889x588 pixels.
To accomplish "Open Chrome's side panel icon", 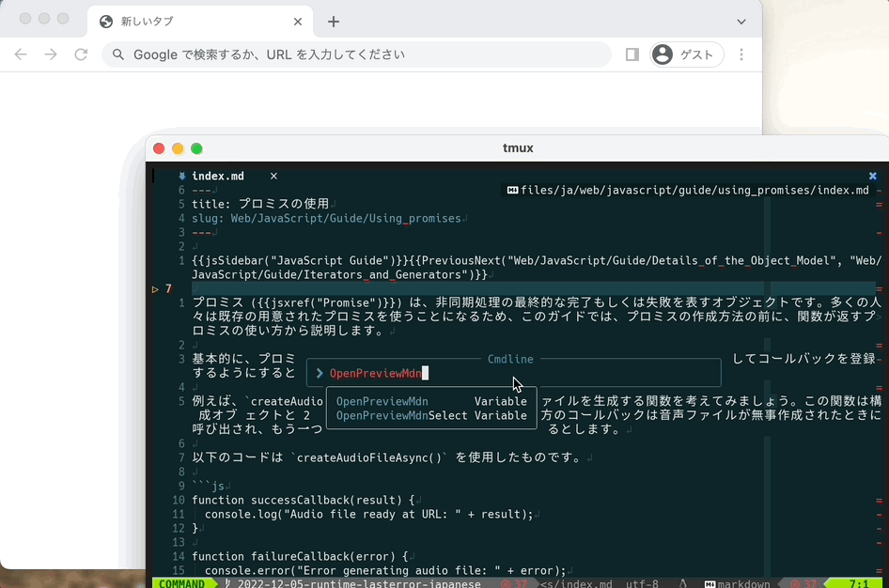I will point(632,54).
